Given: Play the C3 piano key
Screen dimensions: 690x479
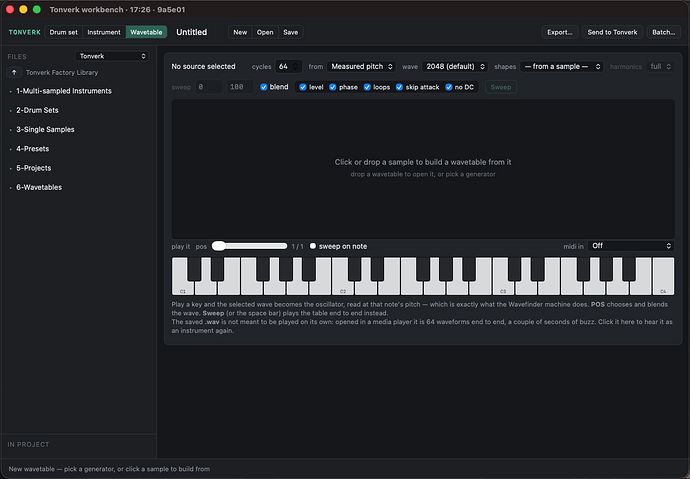Looking at the screenshot, I should 503,287.
